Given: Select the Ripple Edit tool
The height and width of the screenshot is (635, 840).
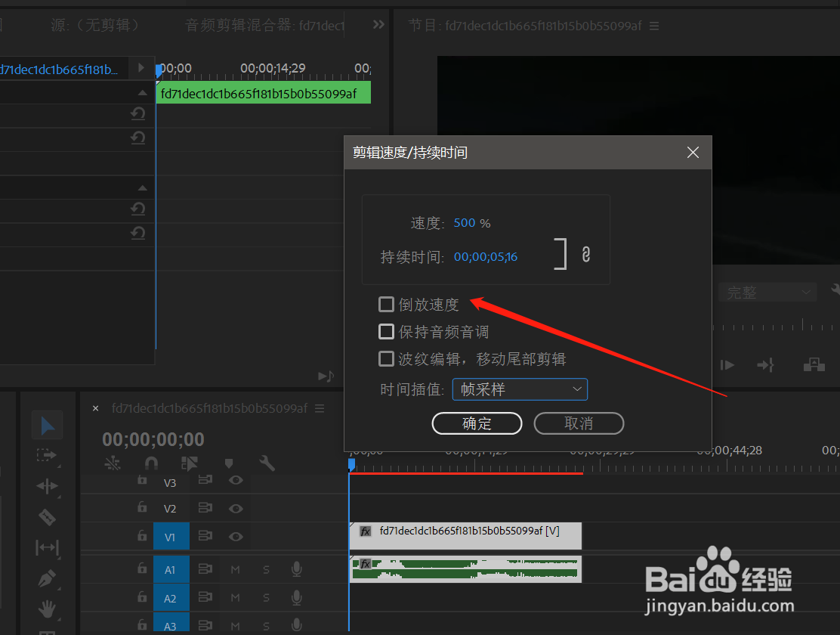Looking at the screenshot, I should 47,486.
